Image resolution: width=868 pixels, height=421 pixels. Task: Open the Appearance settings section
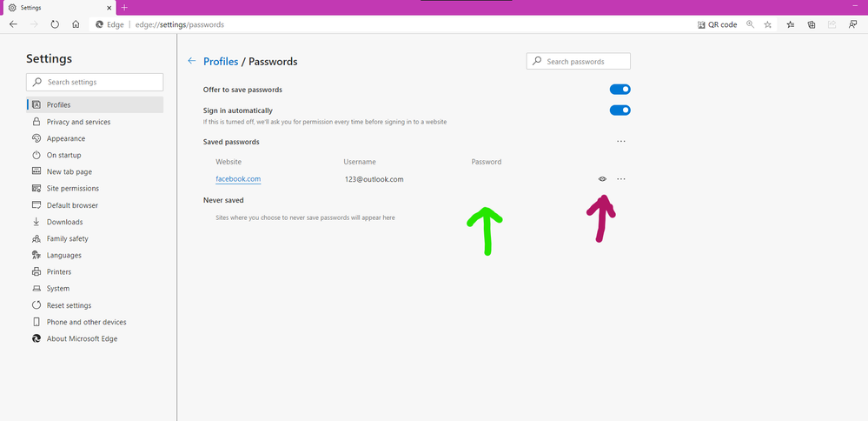coord(66,138)
